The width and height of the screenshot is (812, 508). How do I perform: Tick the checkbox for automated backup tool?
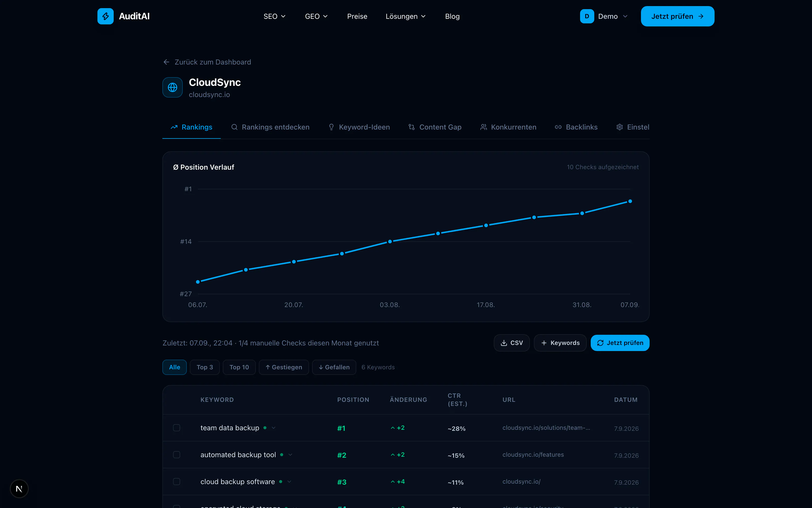click(177, 455)
